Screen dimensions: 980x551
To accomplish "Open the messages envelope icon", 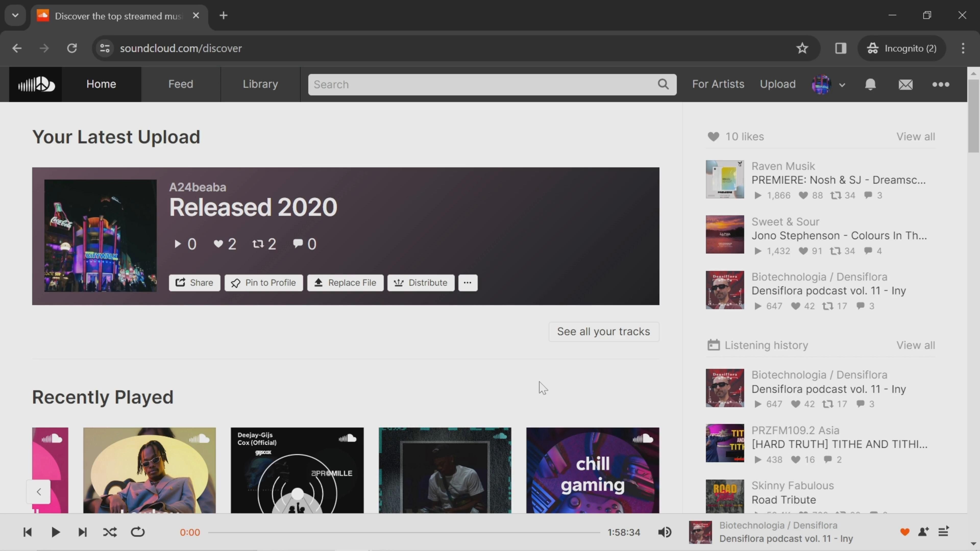I will pos(905,84).
